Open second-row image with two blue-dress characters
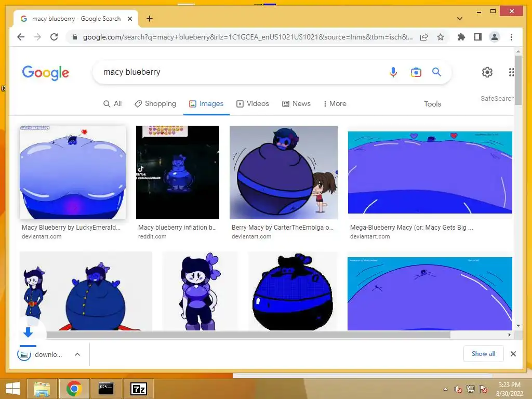This screenshot has height=399, width=532. pos(86,291)
